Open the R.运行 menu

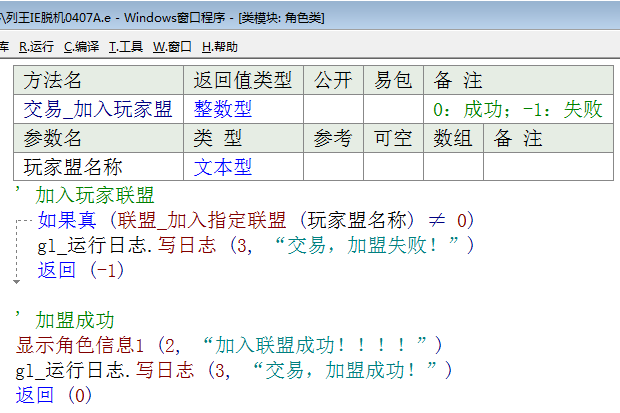pos(36,46)
